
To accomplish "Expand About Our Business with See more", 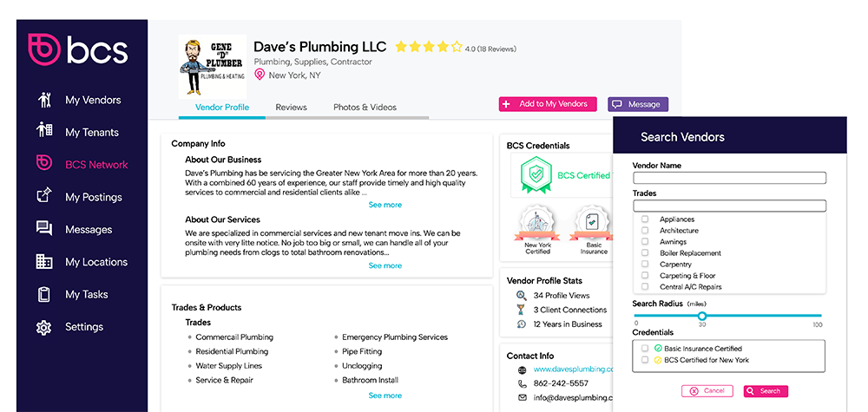I will click(x=385, y=206).
